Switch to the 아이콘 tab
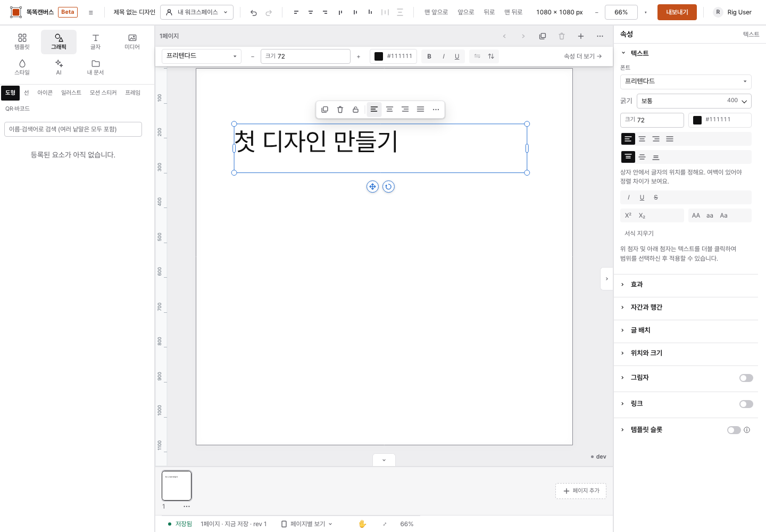766x532 pixels. tap(45, 93)
